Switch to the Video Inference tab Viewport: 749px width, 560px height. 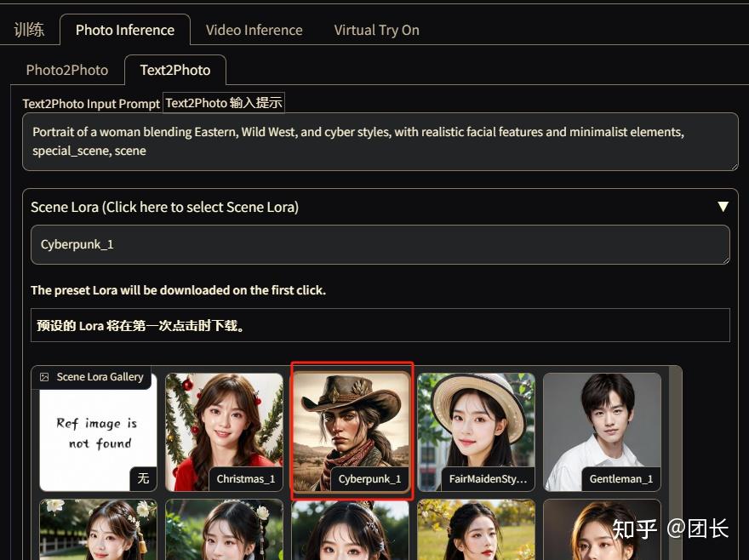point(254,30)
